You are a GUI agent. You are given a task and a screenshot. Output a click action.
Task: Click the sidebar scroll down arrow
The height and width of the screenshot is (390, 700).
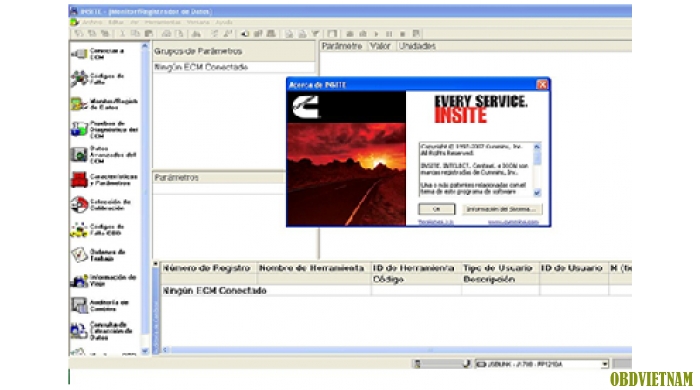[x=145, y=351]
